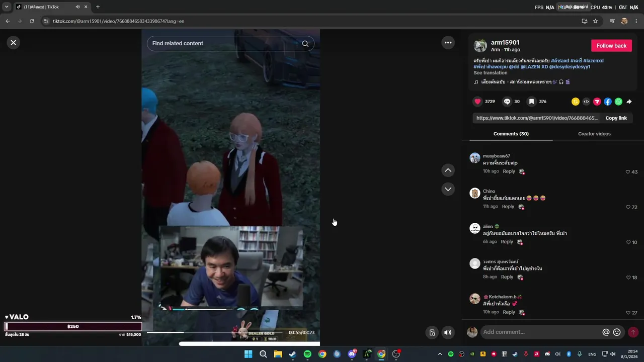Reply to alien's comment

(507, 242)
